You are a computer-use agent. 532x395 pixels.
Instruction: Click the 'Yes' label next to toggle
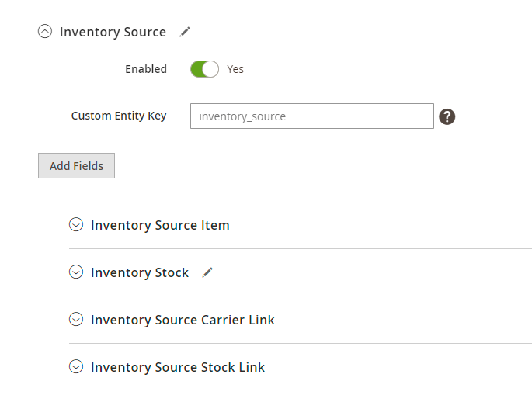click(235, 69)
